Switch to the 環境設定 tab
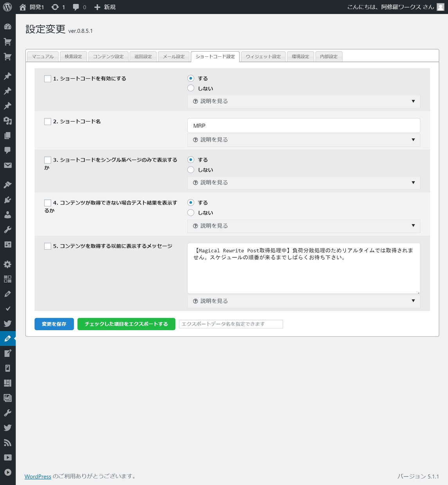The height and width of the screenshot is (485, 448). [300, 56]
